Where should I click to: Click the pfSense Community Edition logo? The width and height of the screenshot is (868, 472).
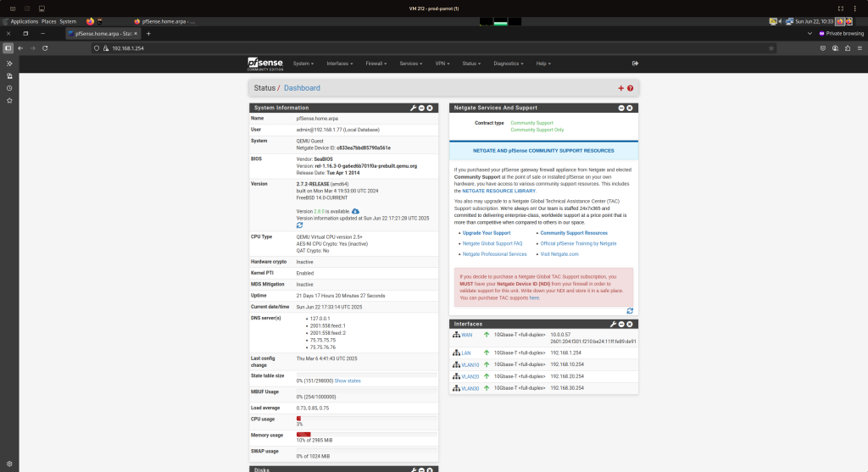265,64
